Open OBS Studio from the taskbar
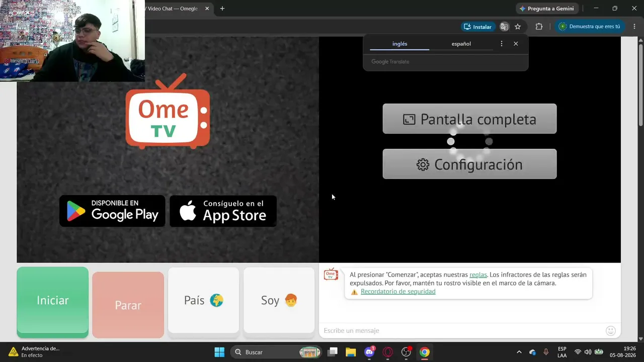 [x=406, y=352]
